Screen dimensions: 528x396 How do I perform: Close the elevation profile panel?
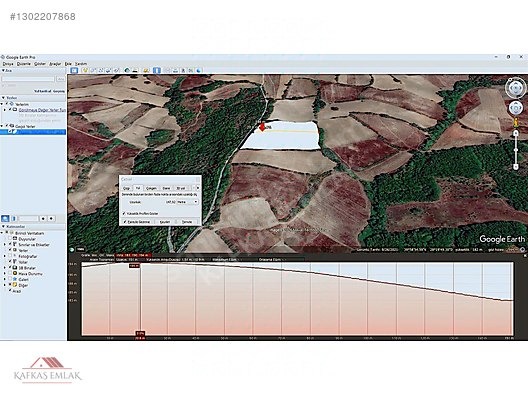pyautogui.click(x=525, y=256)
